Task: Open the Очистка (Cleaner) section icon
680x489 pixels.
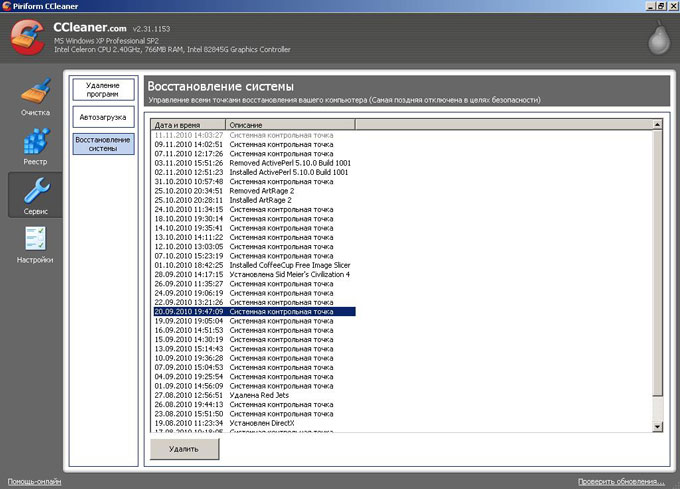Action: pyautogui.click(x=36, y=91)
